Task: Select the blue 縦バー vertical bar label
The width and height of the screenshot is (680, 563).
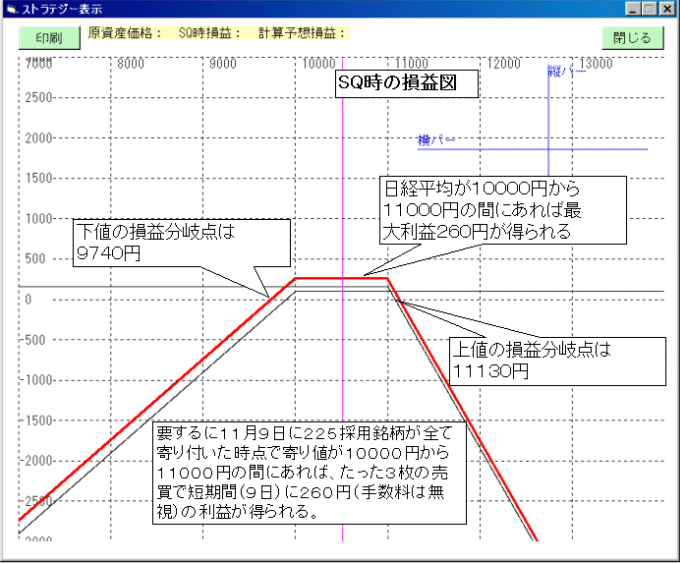Action: coord(566,71)
